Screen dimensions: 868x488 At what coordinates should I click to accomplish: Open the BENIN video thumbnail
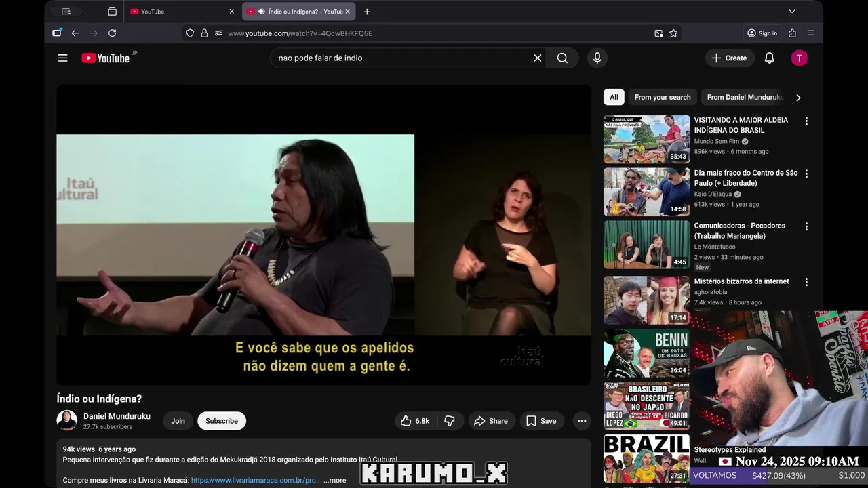[x=647, y=352]
